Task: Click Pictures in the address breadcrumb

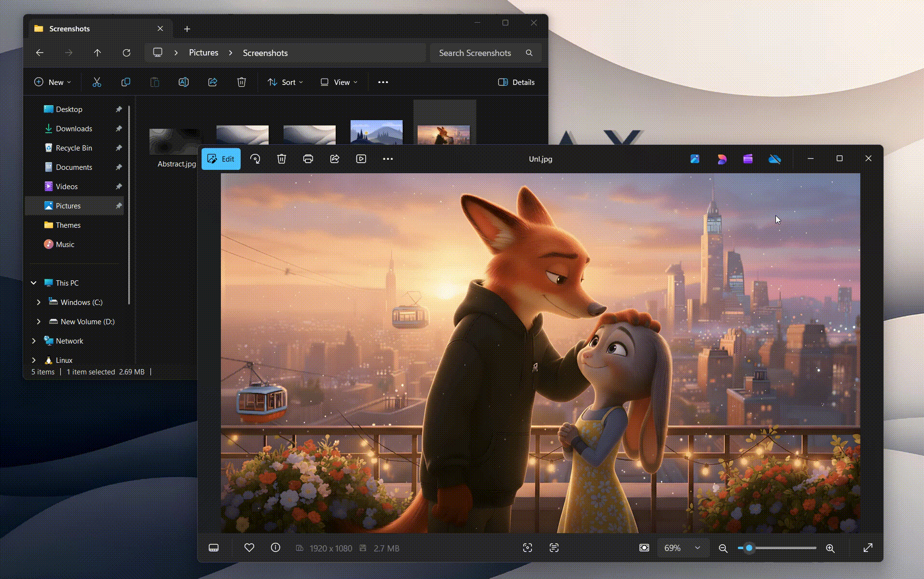Action: (204, 53)
